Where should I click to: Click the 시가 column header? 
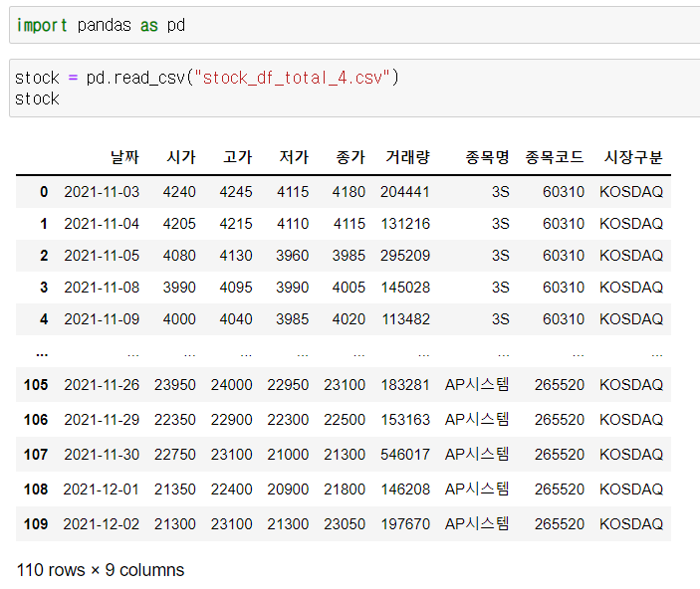181,157
